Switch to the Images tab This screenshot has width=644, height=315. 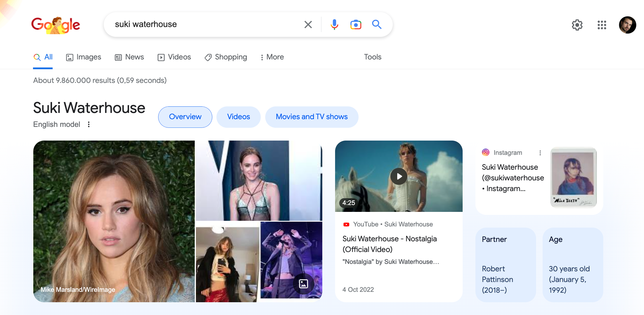[x=84, y=57]
